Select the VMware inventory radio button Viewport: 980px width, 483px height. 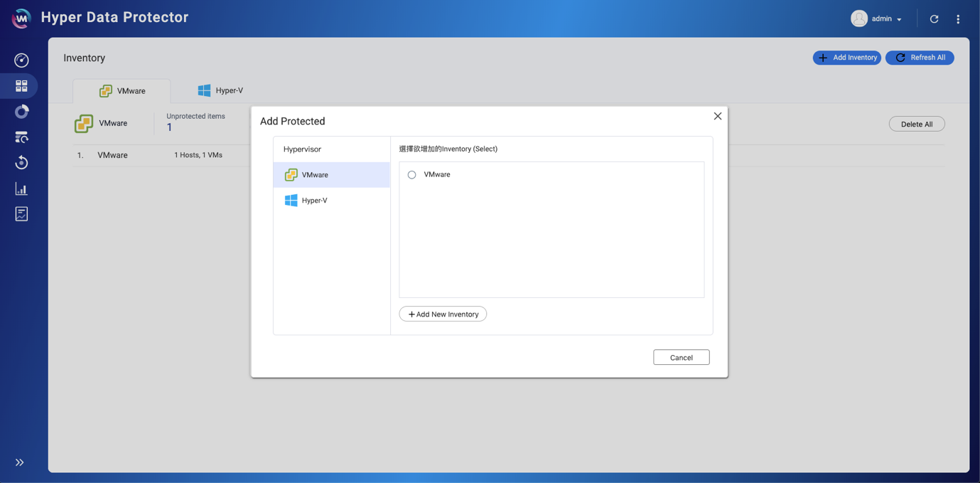(411, 175)
